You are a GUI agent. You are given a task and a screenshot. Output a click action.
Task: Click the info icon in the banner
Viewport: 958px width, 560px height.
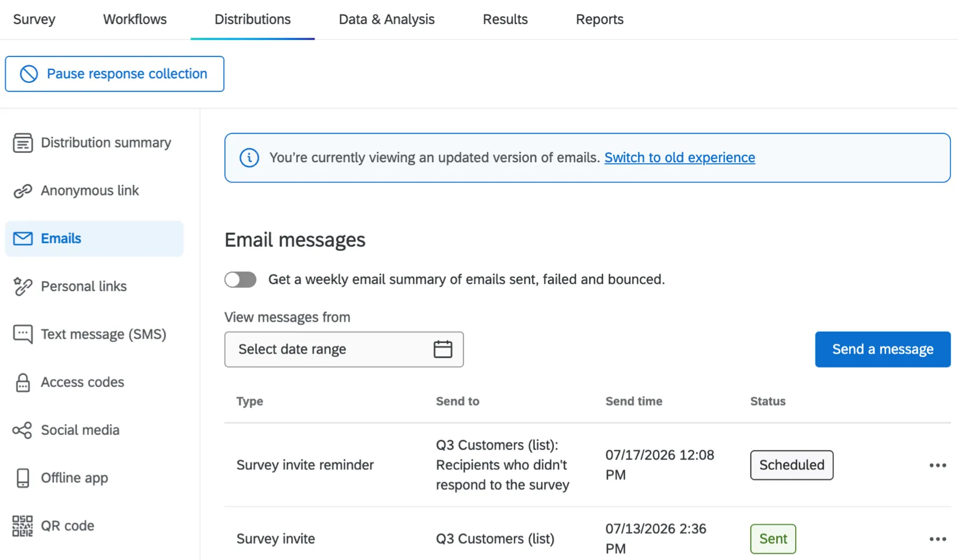tap(249, 158)
